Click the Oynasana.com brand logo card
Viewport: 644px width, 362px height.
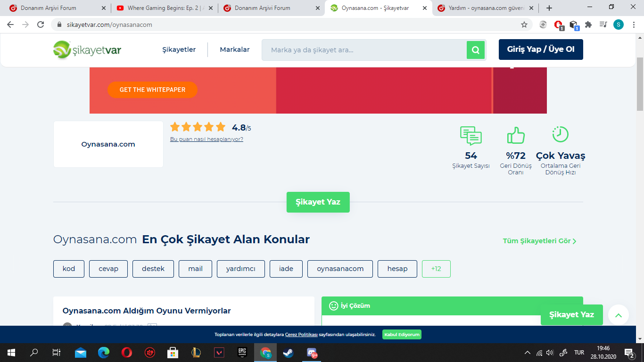108,144
